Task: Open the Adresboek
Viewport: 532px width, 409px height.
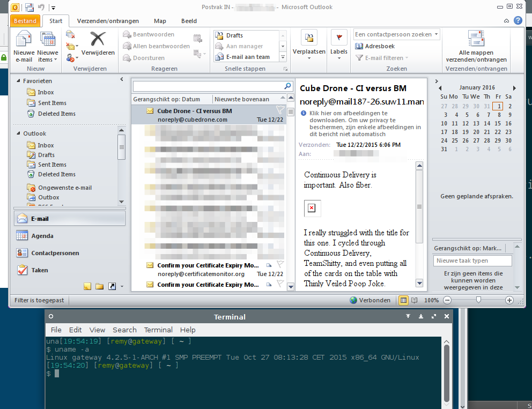Action: tap(375, 46)
